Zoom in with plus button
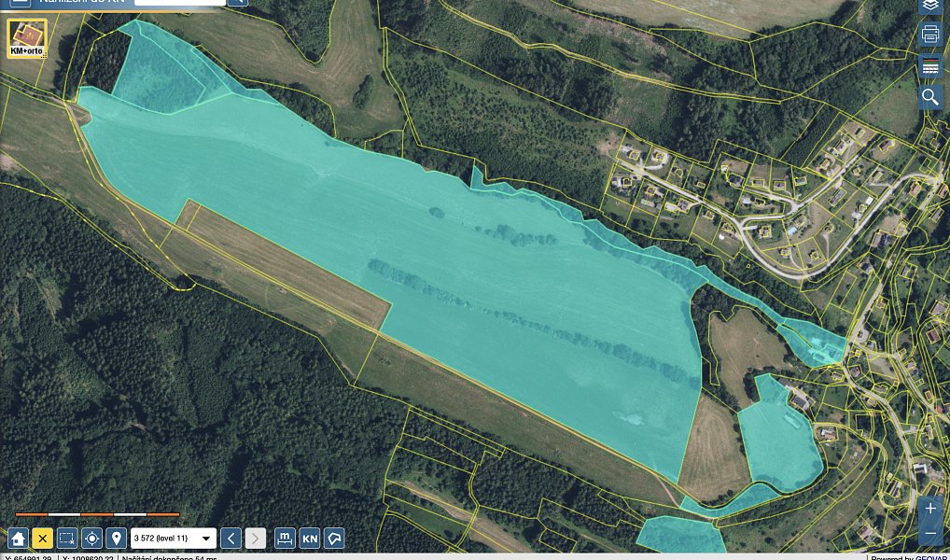 point(931,509)
